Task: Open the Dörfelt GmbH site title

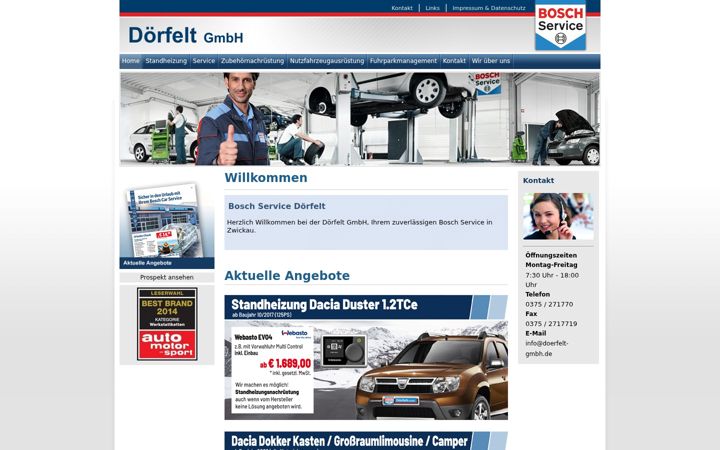Action: pos(186,35)
